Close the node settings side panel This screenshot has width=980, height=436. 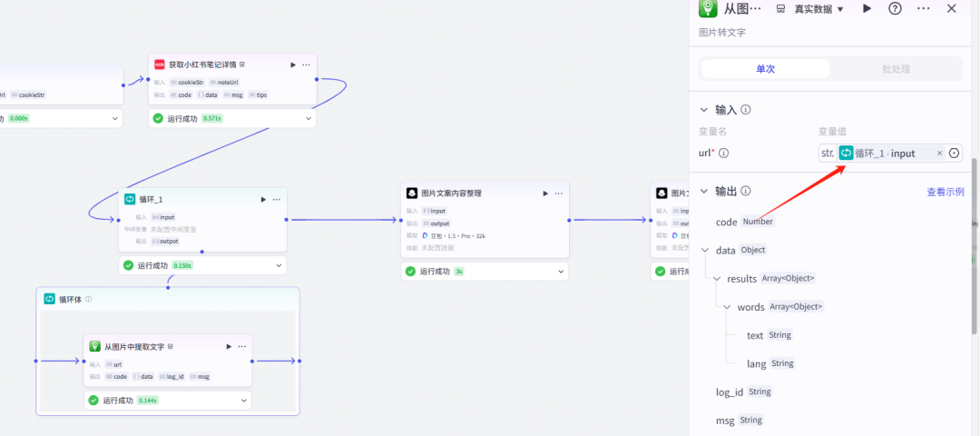point(951,9)
